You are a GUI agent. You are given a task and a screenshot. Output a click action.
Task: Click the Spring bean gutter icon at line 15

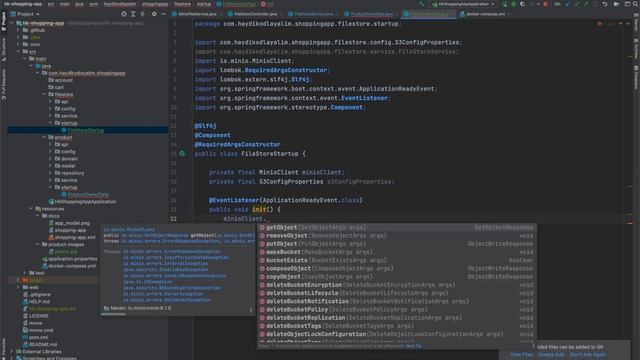(x=182, y=154)
